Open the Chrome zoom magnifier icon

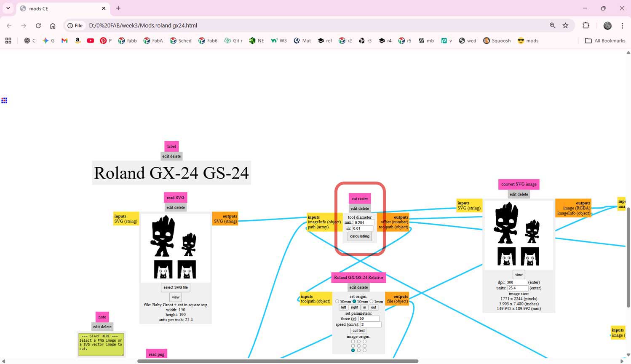pyautogui.click(x=552, y=26)
